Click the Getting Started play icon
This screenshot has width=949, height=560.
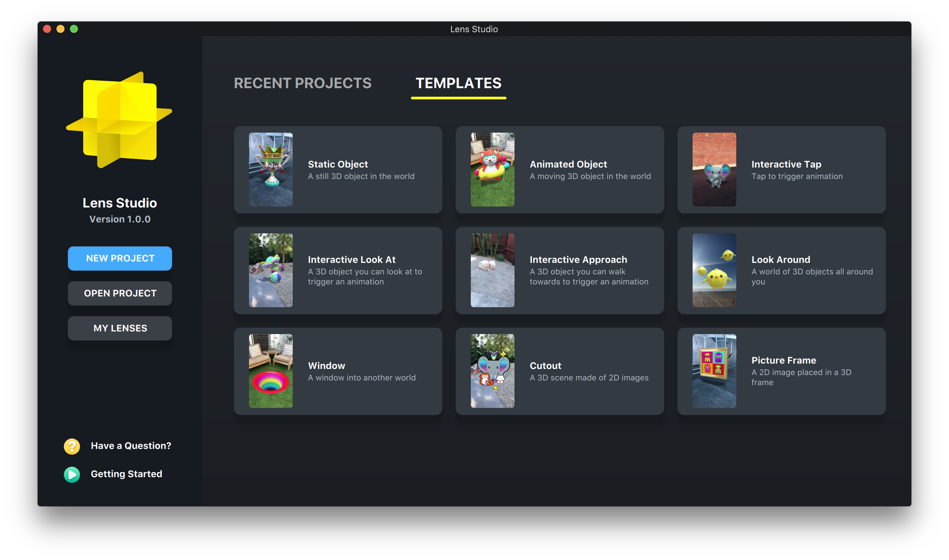[71, 474]
